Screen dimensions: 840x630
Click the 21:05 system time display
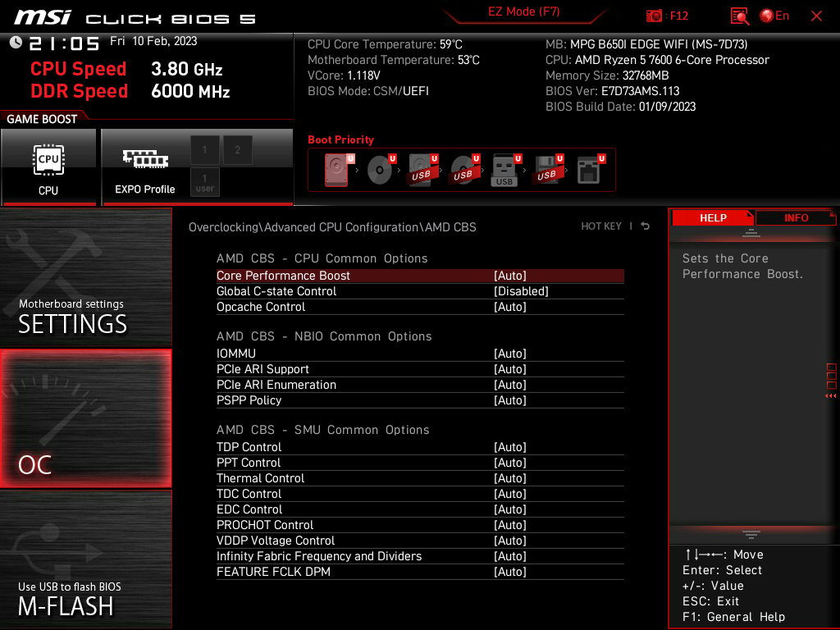(64, 43)
